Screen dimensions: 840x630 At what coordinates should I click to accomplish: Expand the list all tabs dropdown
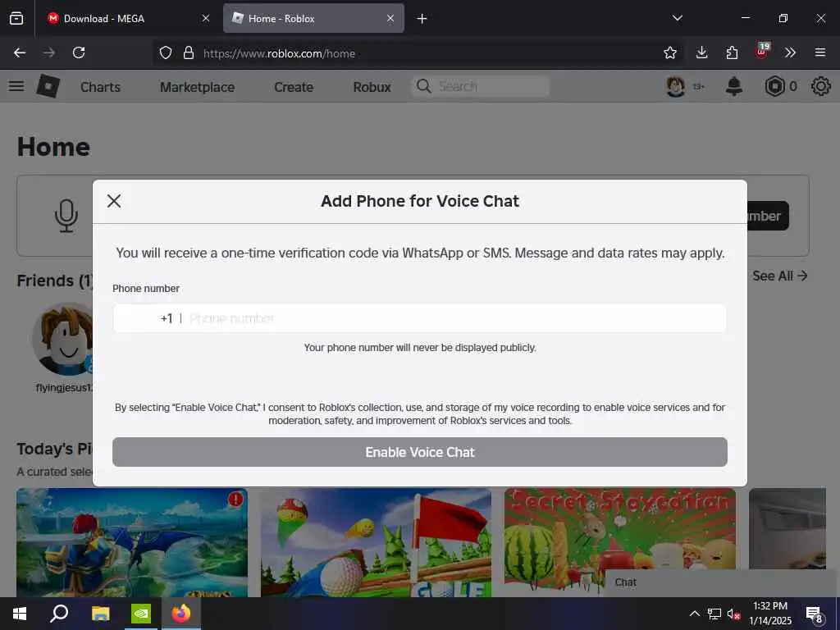[677, 18]
